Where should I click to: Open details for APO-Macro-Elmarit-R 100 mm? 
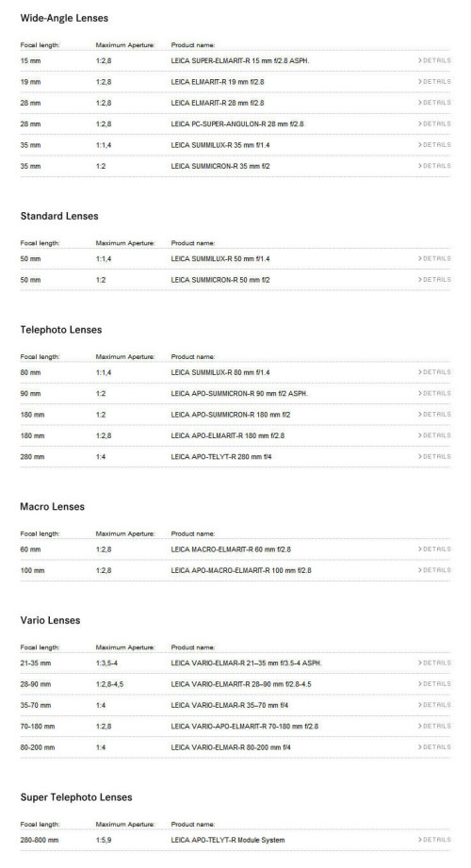pyautogui.click(x=434, y=570)
